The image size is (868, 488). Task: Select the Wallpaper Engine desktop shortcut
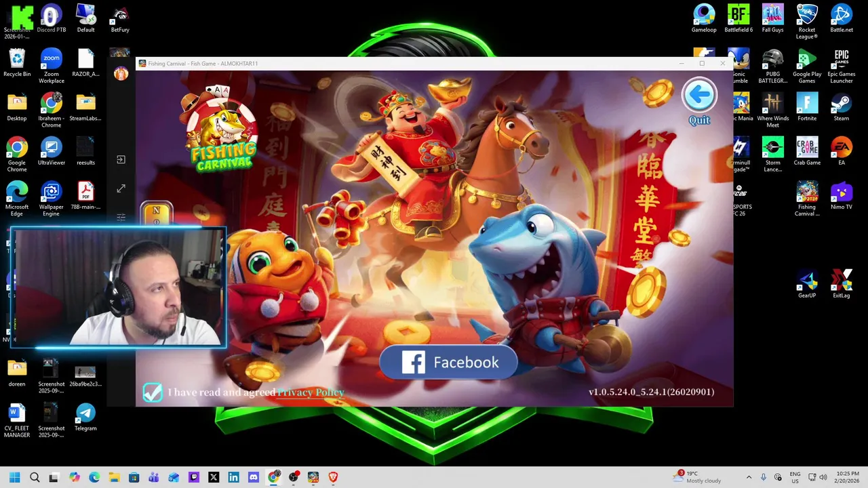coord(52,199)
